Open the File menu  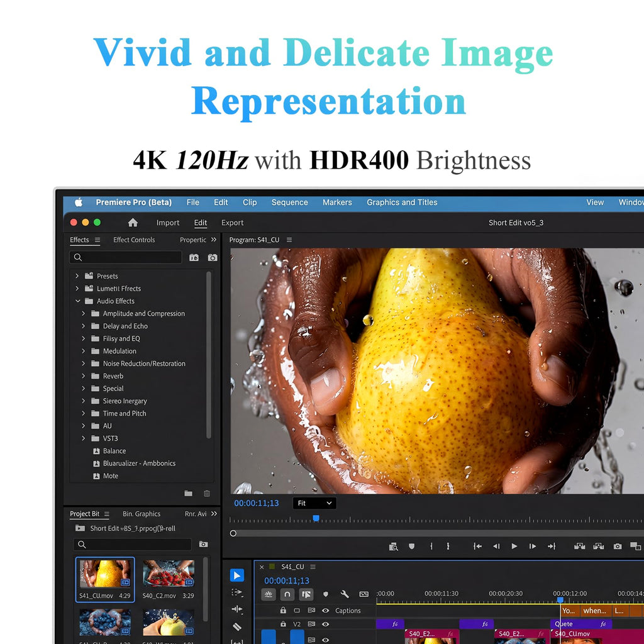[x=192, y=202]
